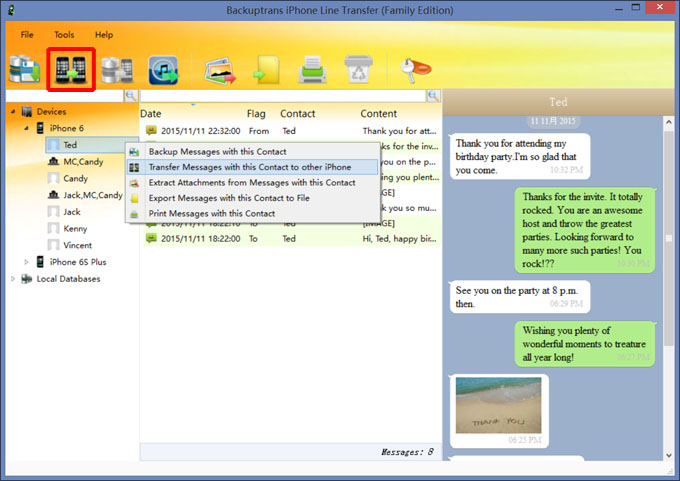Click the key registration toolbar icon
Image resolution: width=680 pixels, height=481 pixels.
point(415,69)
